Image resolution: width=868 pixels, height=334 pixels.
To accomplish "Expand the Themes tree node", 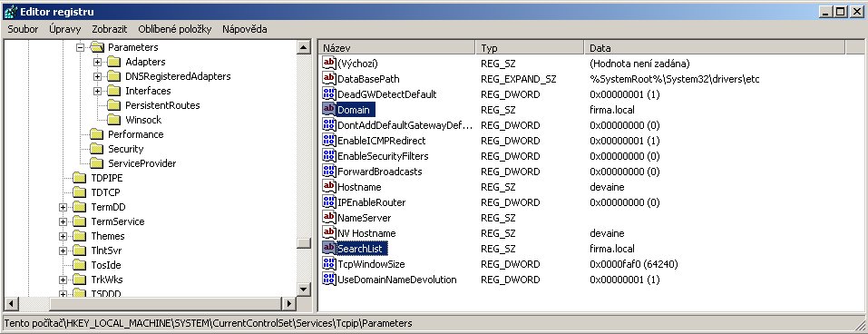I will [63, 236].
